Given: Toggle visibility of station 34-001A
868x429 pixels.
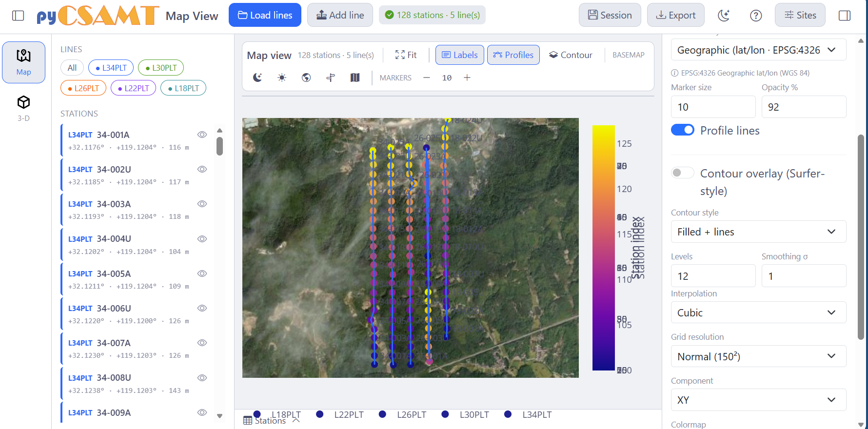Looking at the screenshot, I should (202, 135).
